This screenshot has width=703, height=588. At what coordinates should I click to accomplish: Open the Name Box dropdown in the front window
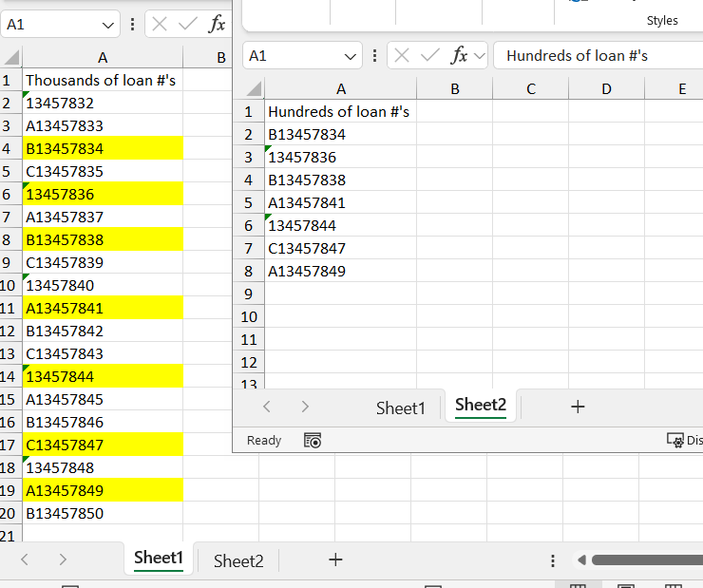pyautogui.click(x=351, y=56)
